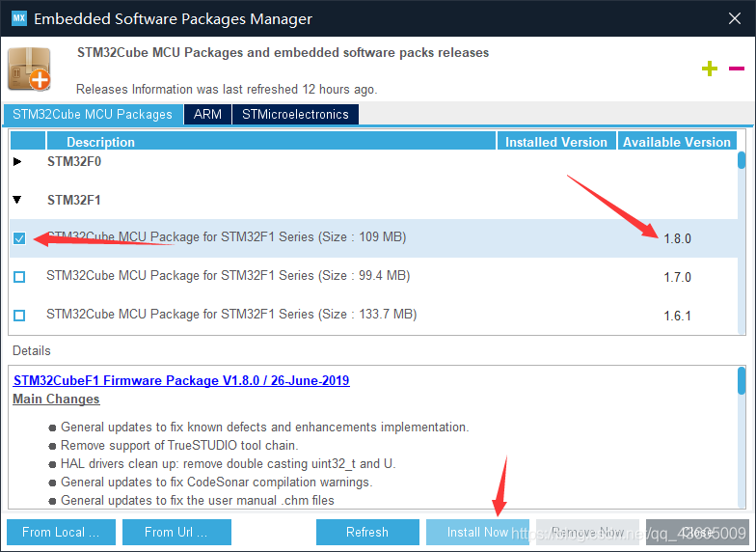The width and height of the screenshot is (756, 552).
Task: Switch to the ARM tab
Action: [207, 114]
